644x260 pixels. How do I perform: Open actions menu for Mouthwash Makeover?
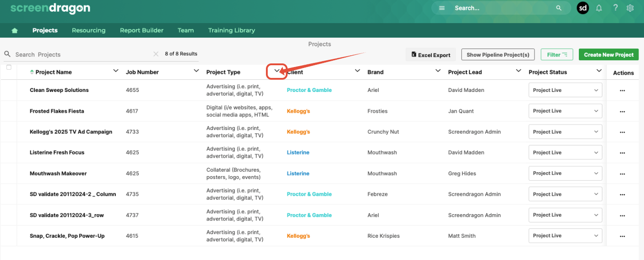point(622,173)
